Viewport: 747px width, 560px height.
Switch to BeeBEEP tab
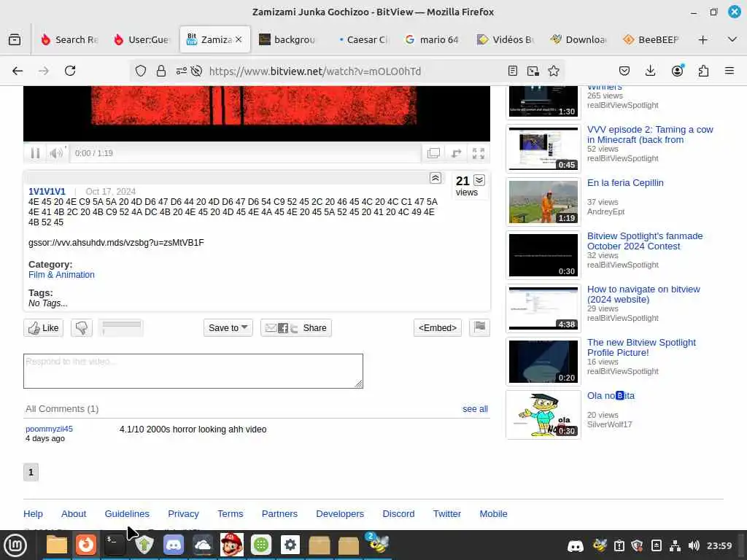coord(651,39)
